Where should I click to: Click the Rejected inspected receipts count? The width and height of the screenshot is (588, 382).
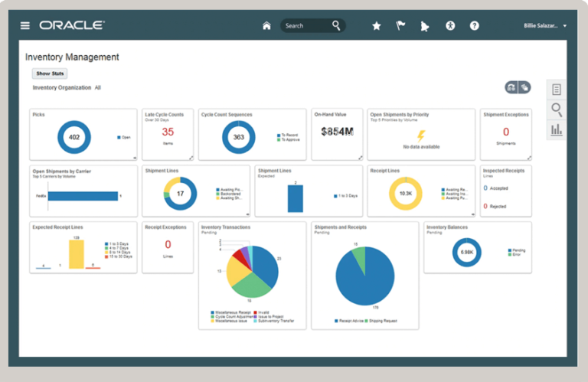485,206
